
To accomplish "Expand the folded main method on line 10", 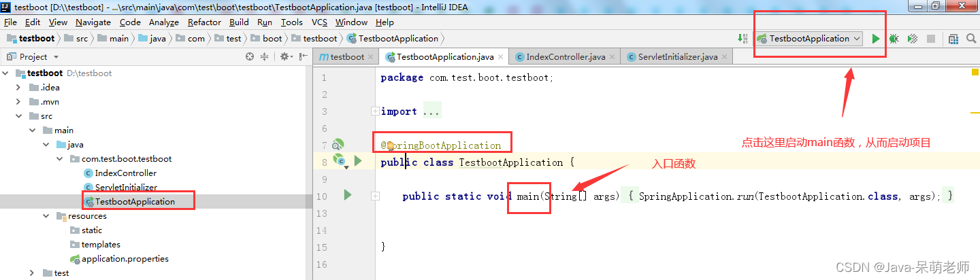I will (x=374, y=196).
